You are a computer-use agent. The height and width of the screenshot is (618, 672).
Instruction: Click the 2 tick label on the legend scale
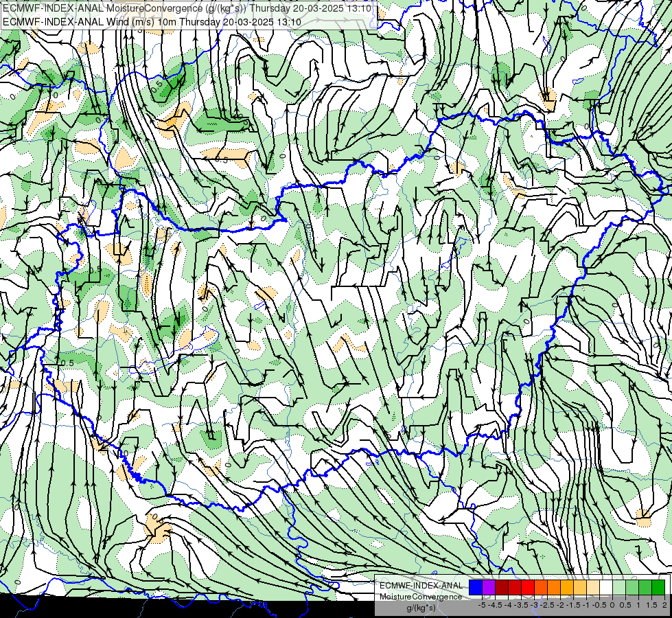click(x=664, y=605)
